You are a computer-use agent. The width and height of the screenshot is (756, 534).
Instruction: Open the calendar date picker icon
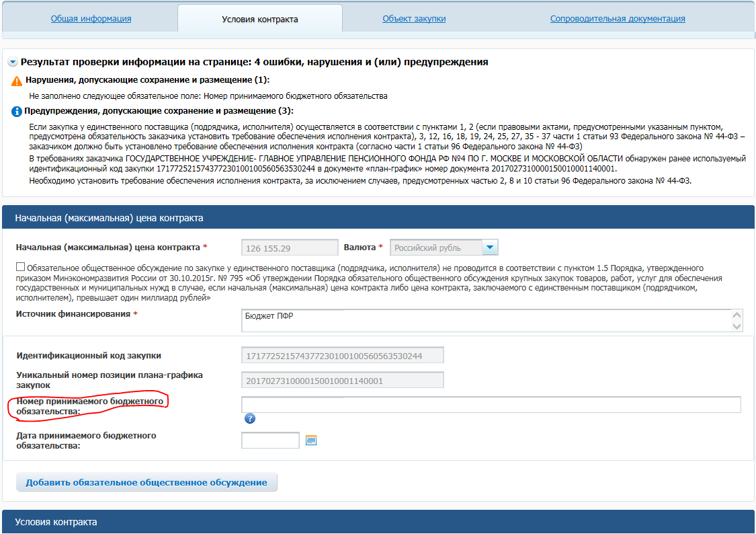[x=310, y=441]
